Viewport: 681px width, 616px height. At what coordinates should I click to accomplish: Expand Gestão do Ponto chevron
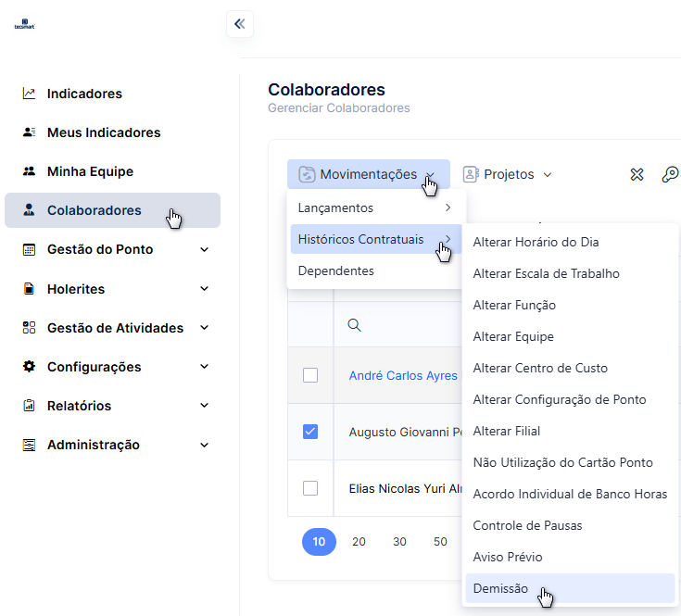pos(204,249)
